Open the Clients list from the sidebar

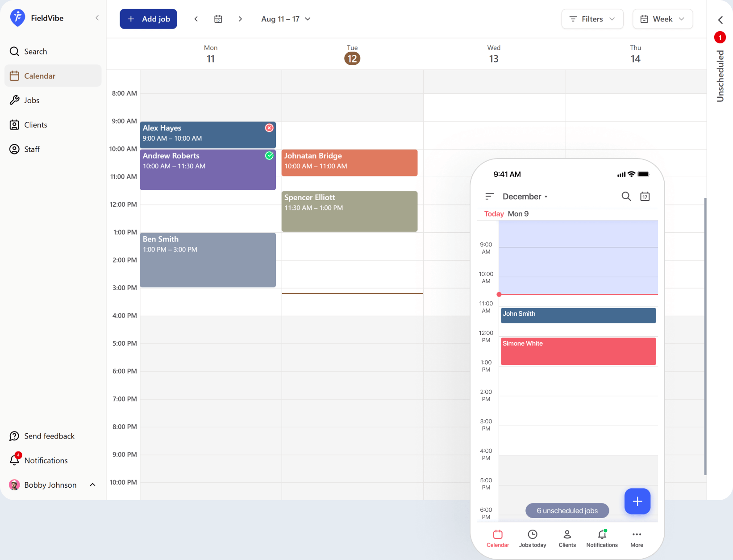[x=35, y=125]
